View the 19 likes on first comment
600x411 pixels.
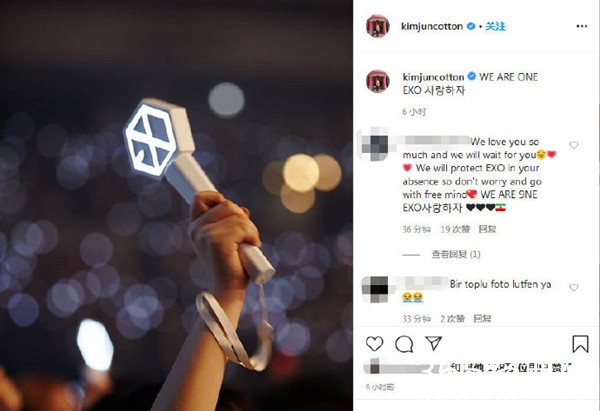pos(455,229)
